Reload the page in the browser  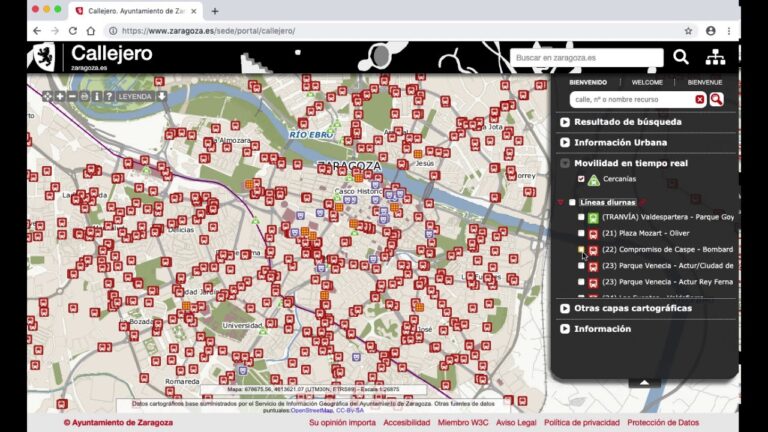pos(72,31)
